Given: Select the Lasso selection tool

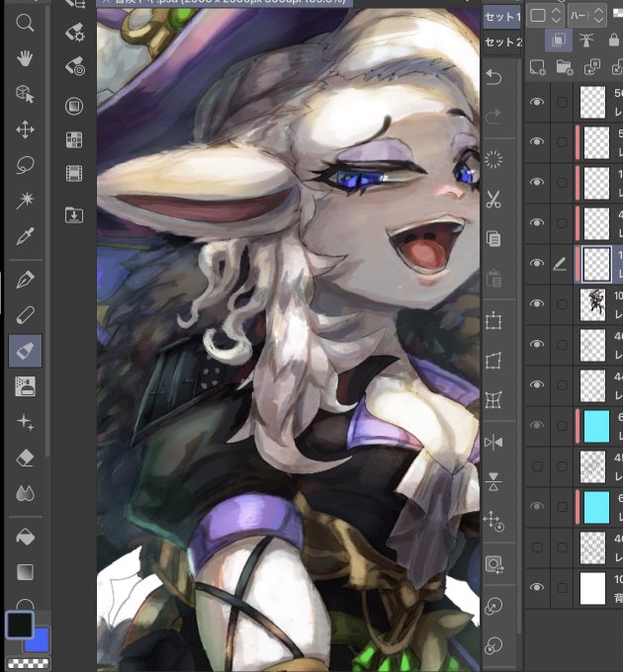Looking at the screenshot, I should (x=25, y=165).
